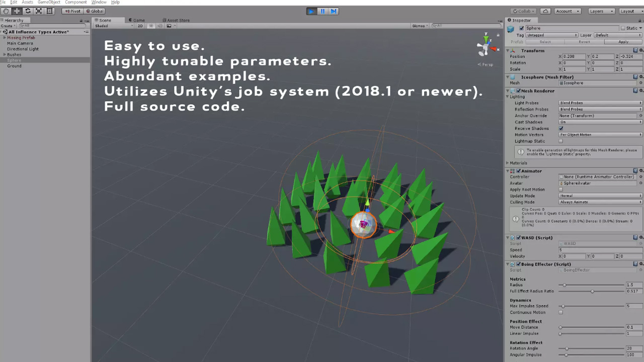This screenshot has width=644, height=362.
Task: Enable Continuous Motion checkbox
Action: pos(561,312)
